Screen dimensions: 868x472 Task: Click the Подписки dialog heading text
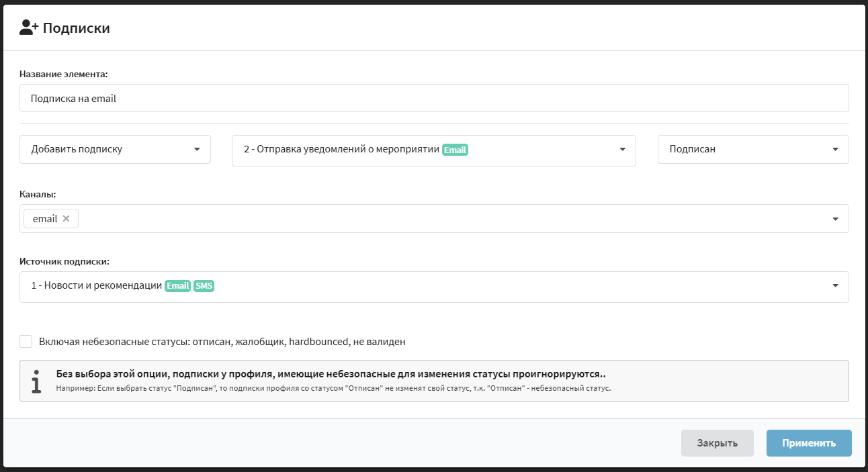click(76, 28)
